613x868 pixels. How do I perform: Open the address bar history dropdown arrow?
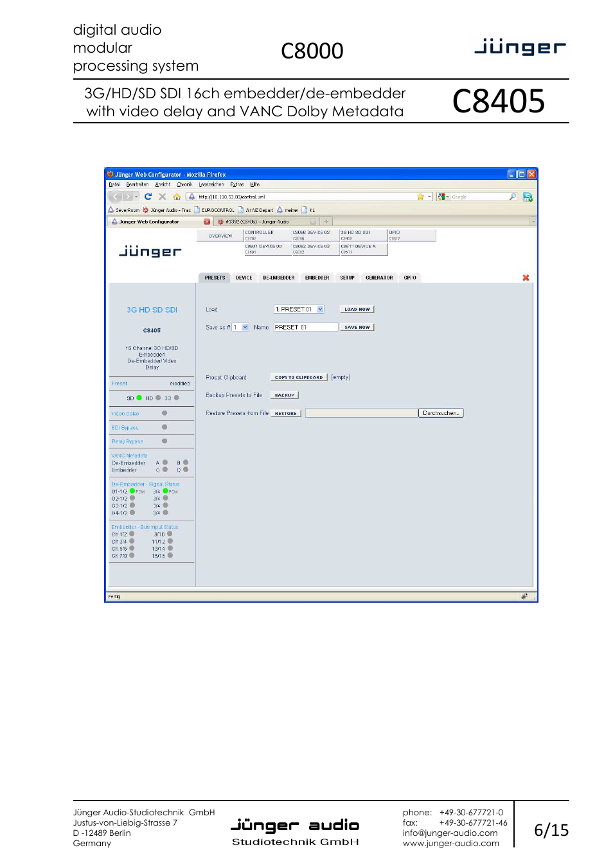pos(429,197)
